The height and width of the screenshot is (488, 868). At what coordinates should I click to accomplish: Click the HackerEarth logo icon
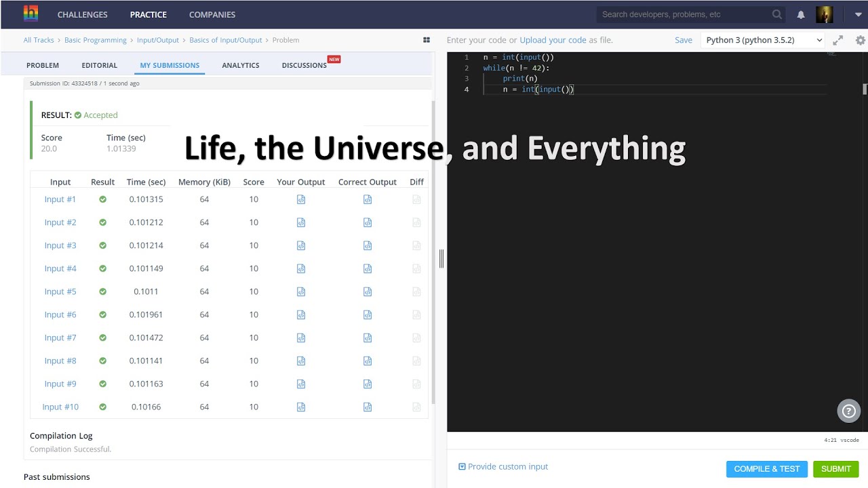(31, 14)
